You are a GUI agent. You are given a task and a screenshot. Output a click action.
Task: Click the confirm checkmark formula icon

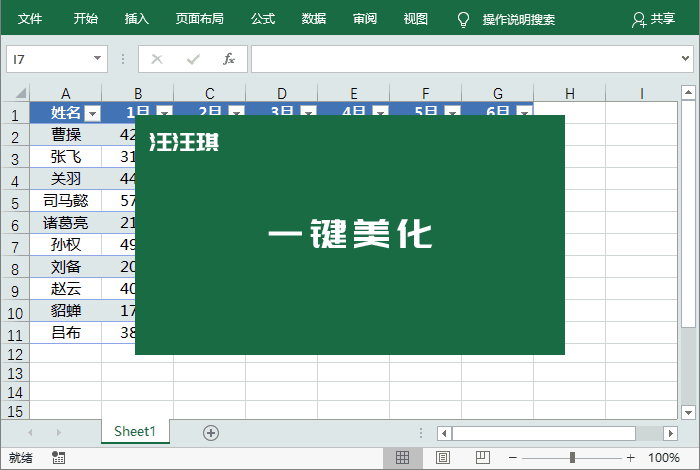coord(193,59)
